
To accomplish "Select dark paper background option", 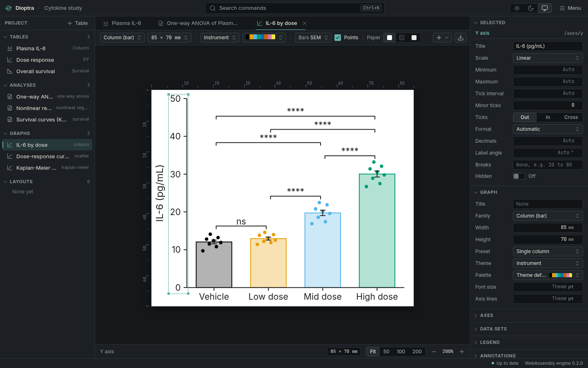I will pos(402,38).
